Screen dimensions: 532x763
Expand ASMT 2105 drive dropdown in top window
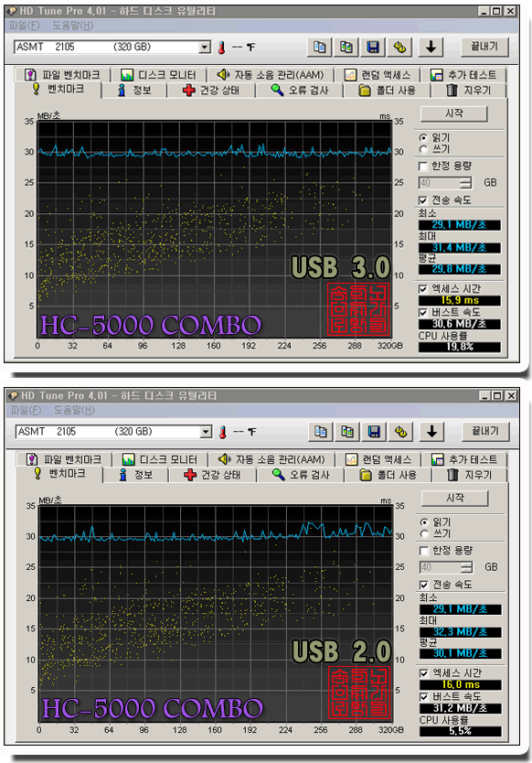tap(206, 48)
